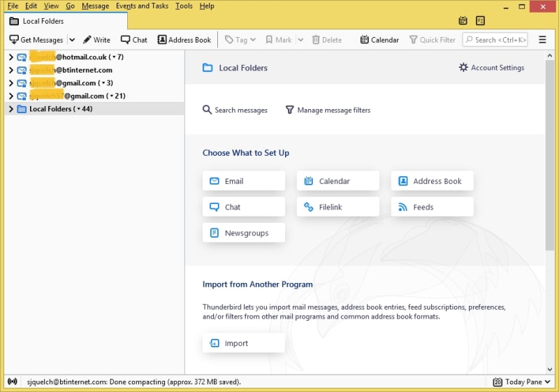
Task: Open Calendar from the toolbar
Action: click(x=379, y=40)
